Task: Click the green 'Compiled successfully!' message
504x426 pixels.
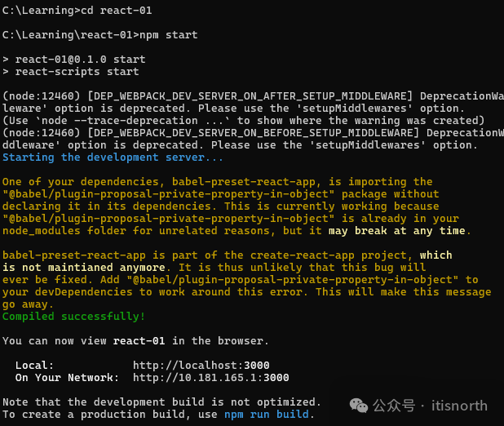Action: pyautogui.click(x=74, y=316)
